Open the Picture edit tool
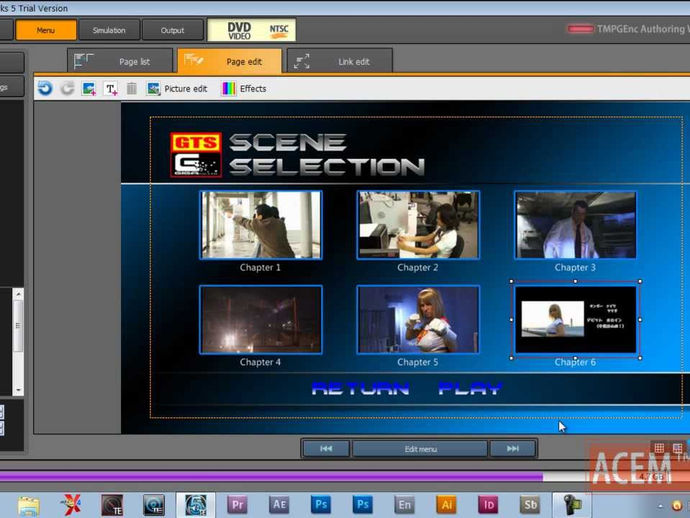The image size is (690, 518). point(177,88)
